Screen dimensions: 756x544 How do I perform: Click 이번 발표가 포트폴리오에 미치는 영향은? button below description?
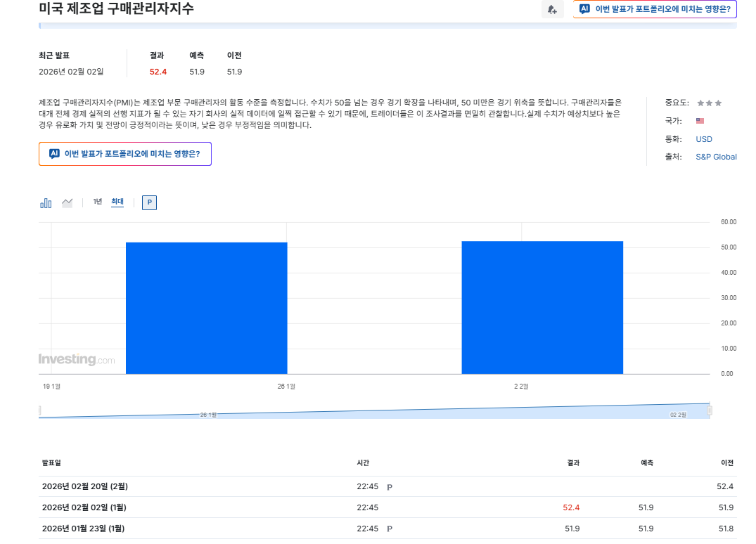click(124, 153)
